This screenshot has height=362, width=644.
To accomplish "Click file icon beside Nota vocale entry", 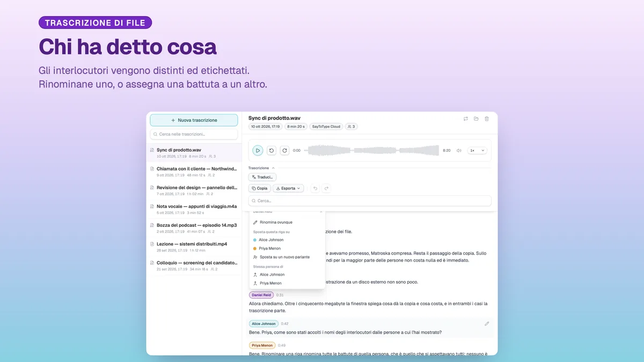I will tap(152, 206).
